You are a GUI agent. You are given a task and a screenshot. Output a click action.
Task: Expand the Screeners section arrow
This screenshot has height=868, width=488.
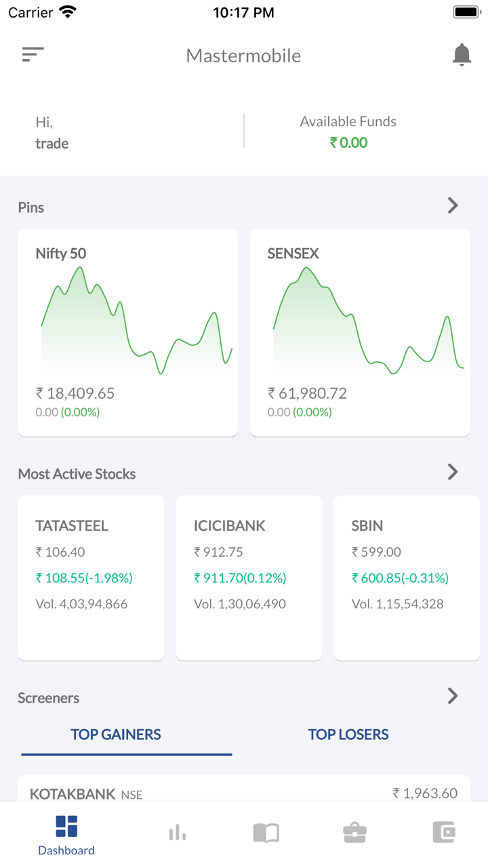pyautogui.click(x=453, y=696)
